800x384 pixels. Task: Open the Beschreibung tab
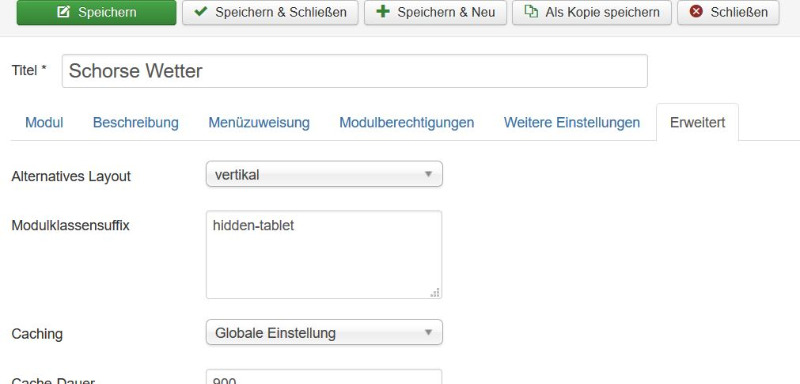(x=136, y=123)
